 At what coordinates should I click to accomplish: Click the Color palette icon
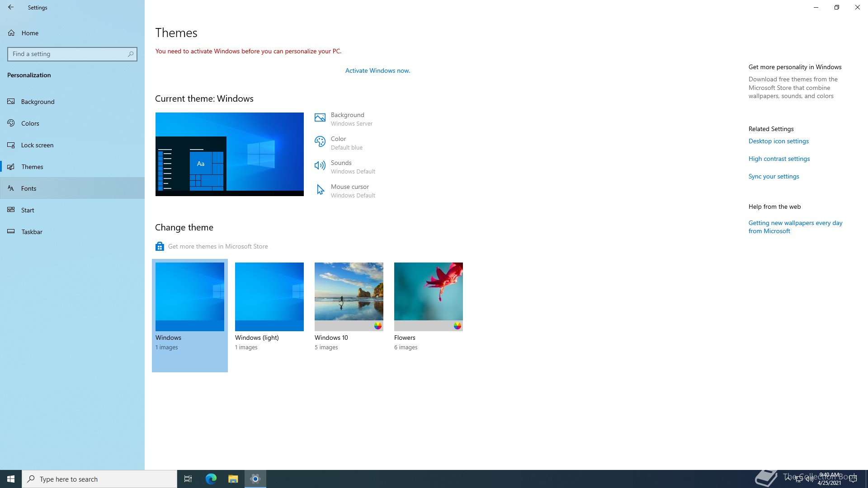tap(320, 142)
